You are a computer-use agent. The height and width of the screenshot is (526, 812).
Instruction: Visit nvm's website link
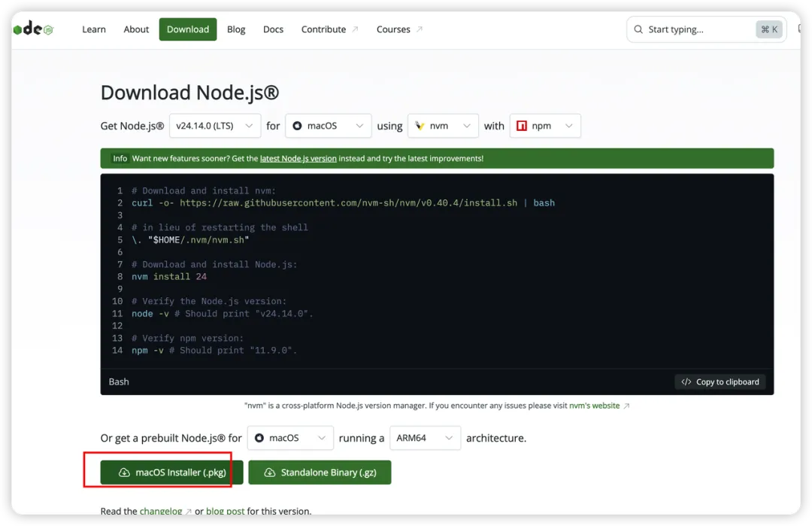595,406
